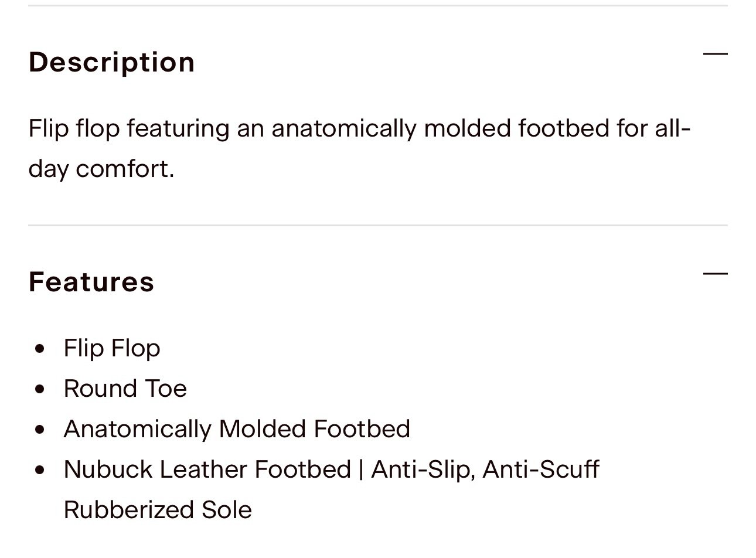The height and width of the screenshot is (558, 756).
Task: Click the 'Anti-Slip,' text in features
Action: click(x=423, y=469)
